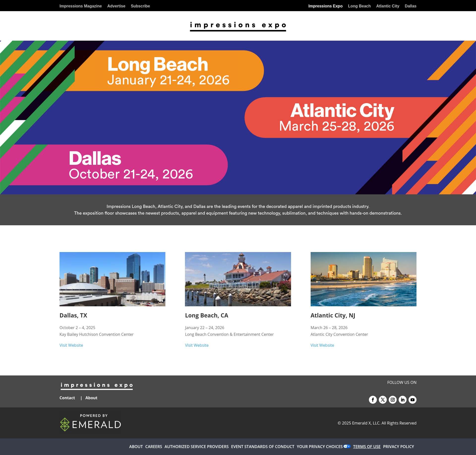Click 'Long Beach Convention & Entertainment Center' text

229,334
